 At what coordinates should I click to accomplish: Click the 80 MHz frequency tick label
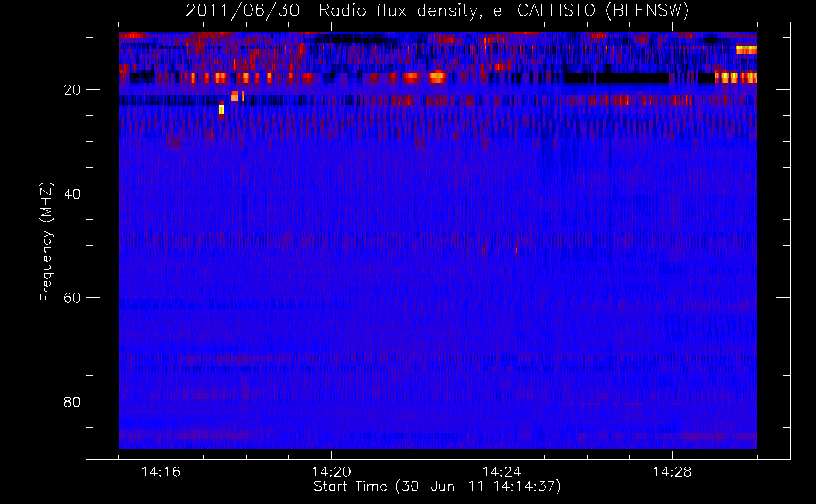[73, 402]
